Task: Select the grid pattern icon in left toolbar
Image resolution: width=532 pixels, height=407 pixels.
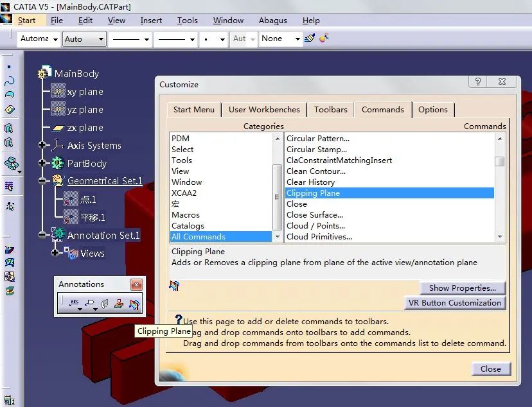Action: 9,186
